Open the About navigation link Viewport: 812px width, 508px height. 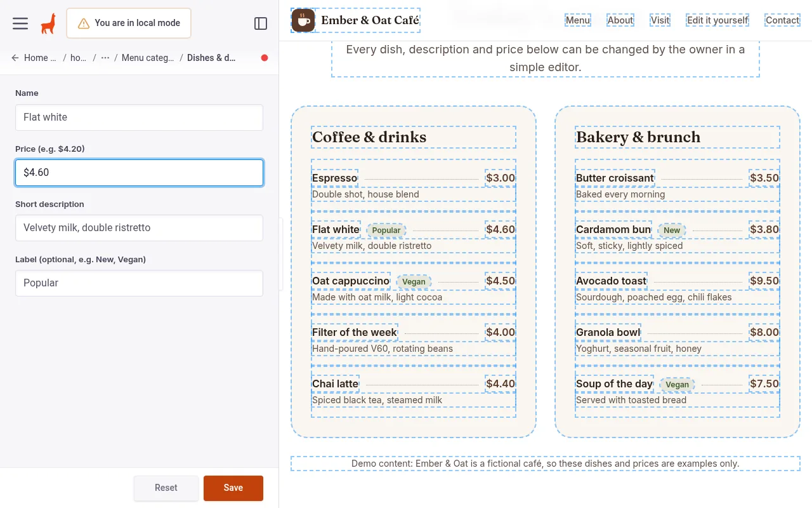[620, 20]
